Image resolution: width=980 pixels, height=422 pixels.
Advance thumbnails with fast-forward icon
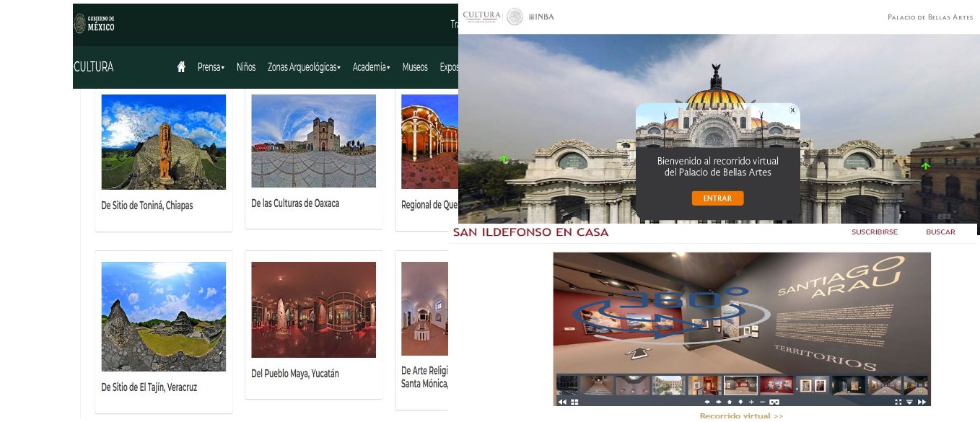click(x=922, y=402)
